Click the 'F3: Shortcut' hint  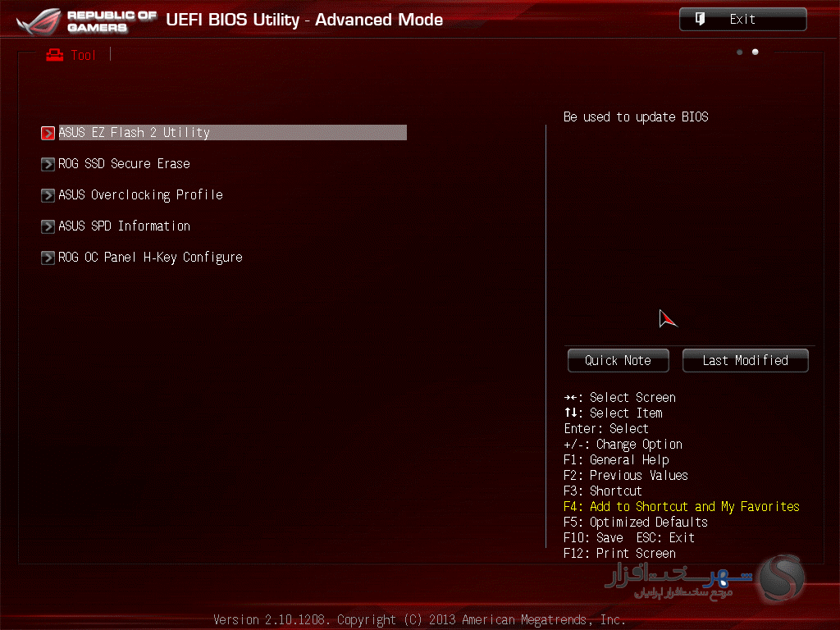(x=603, y=491)
